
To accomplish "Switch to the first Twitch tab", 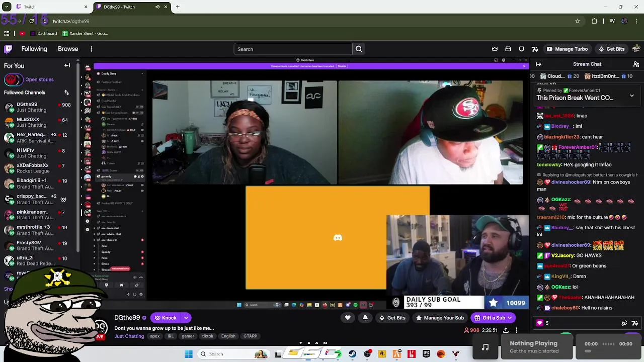I will pos(51,7).
